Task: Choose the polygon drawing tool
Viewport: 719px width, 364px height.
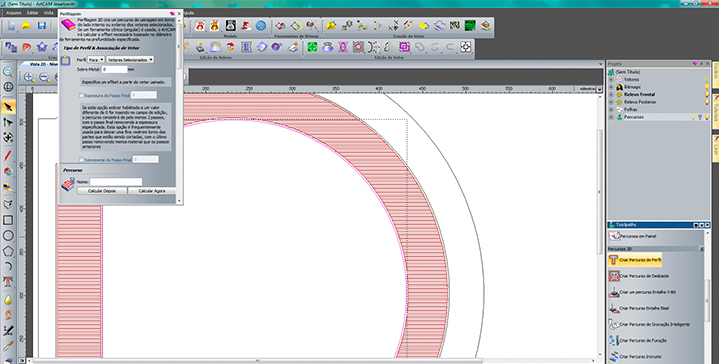Action: point(8,251)
